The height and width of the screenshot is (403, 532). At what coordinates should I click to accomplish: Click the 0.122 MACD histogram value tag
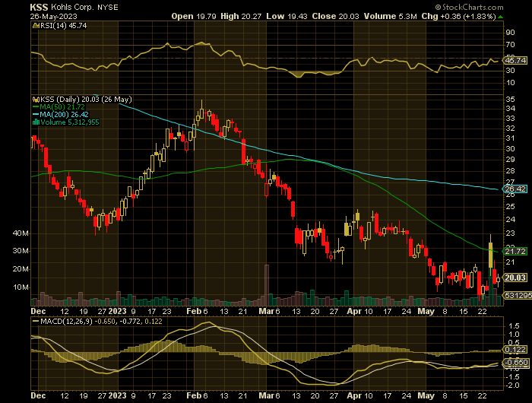click(515, 349)
